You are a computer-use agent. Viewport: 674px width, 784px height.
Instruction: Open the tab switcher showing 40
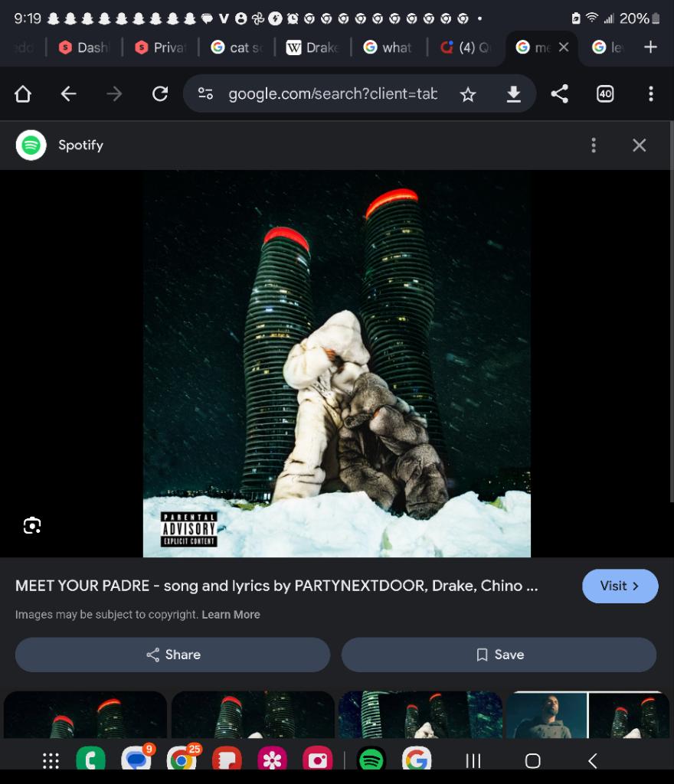(605, 93)
